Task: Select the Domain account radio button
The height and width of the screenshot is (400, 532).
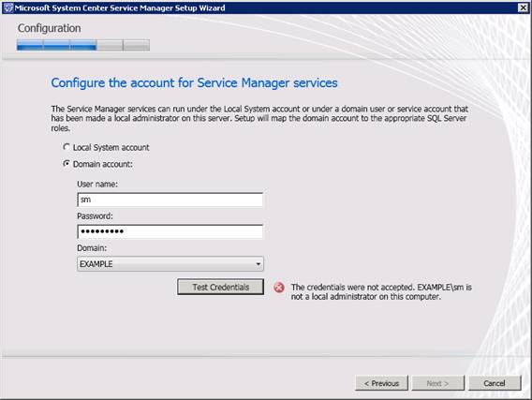Action: coord(66,164)
